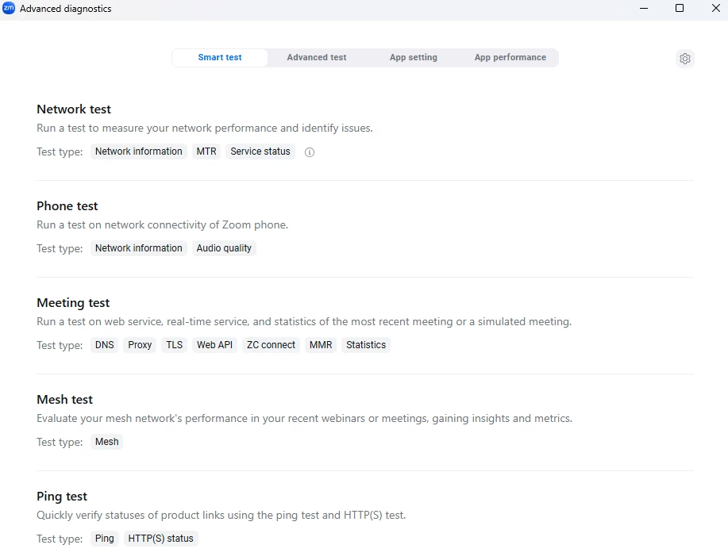Screen dimensions: 728x560
Task: Click the info icon beside Service status
Action: coord(309,152)
